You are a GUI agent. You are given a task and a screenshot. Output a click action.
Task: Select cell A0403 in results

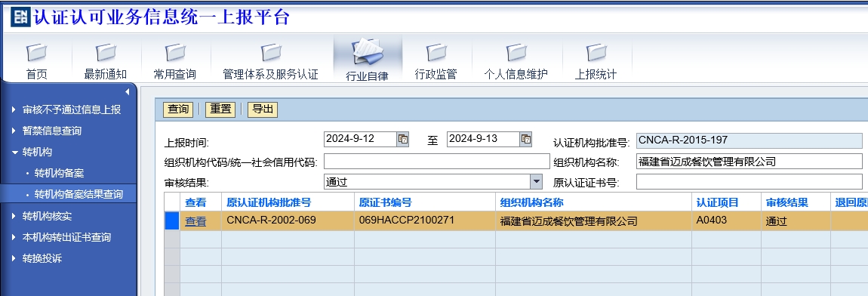coord(726,220)
